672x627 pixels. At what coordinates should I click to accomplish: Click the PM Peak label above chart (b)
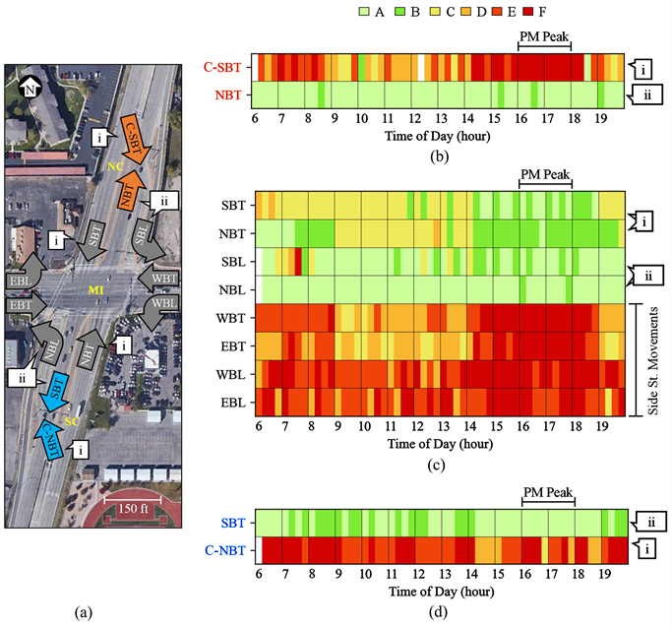[545, 33]
